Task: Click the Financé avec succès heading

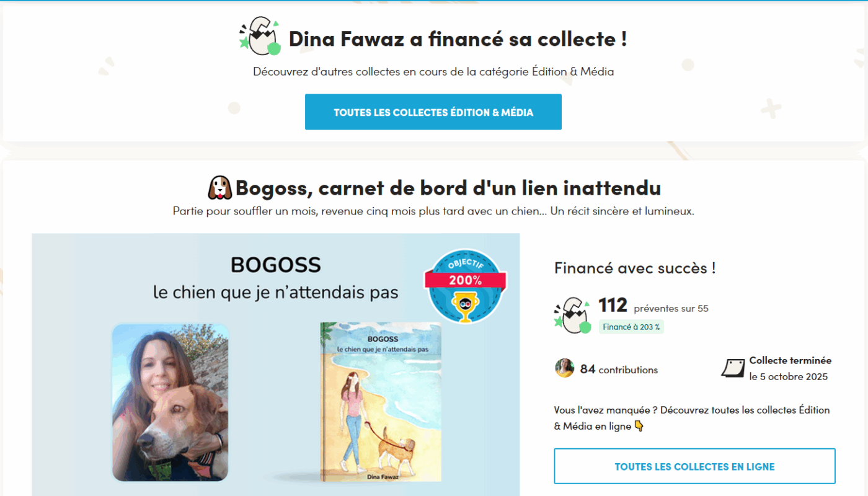Action: [635, 268]
